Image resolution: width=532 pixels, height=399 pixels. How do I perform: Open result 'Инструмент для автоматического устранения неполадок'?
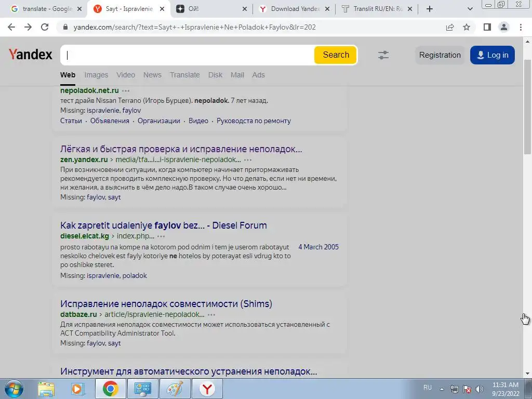(x=189, y=371)
